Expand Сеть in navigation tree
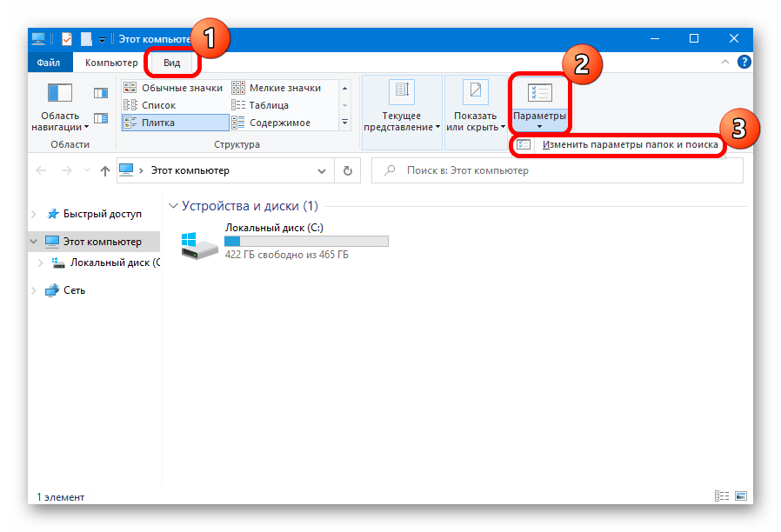This screenshot has width=781, height=532. click(x=34, y=290)
